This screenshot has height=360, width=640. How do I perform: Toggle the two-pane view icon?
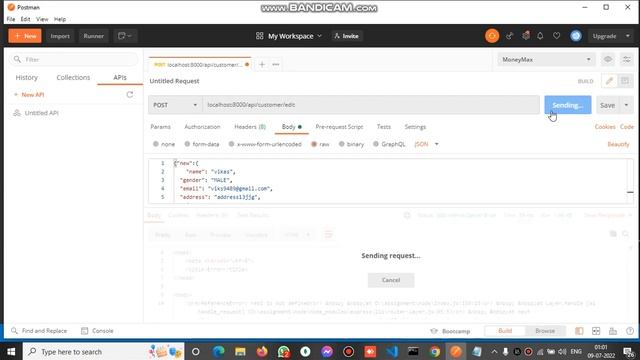click(x=596, y=331)
